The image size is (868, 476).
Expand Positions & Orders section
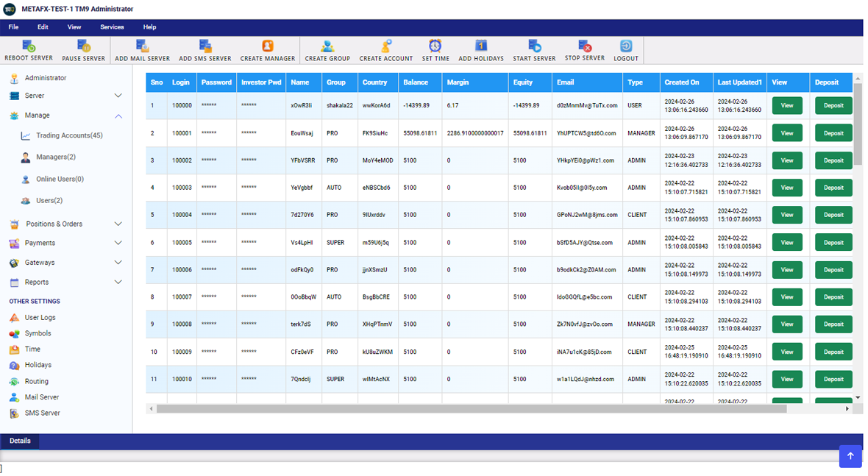point(118,224)
